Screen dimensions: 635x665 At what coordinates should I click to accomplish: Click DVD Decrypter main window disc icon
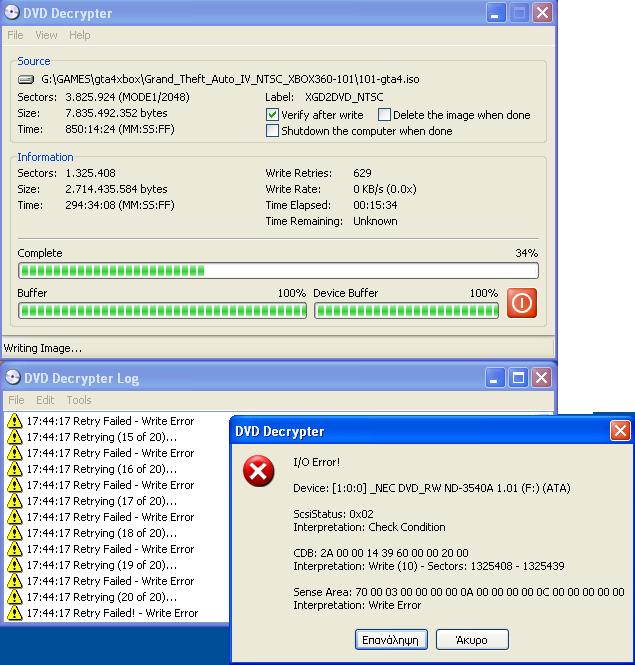[11, 12]
